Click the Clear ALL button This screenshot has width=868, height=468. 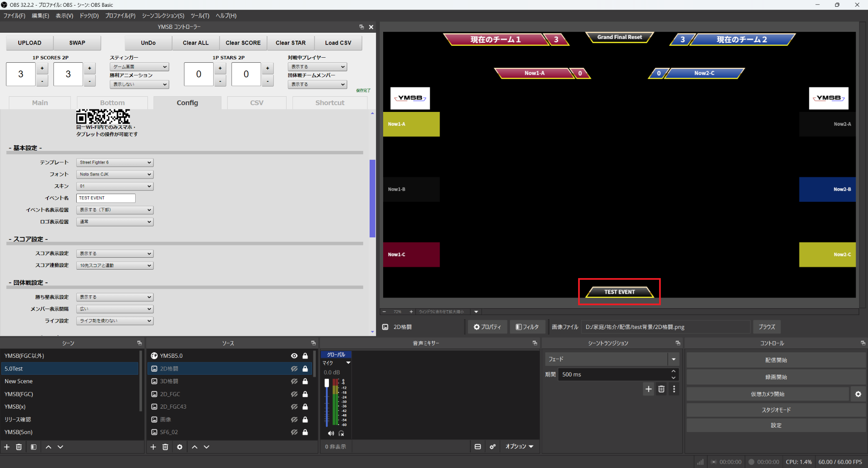pyautogui.click(x=196, y=43)
